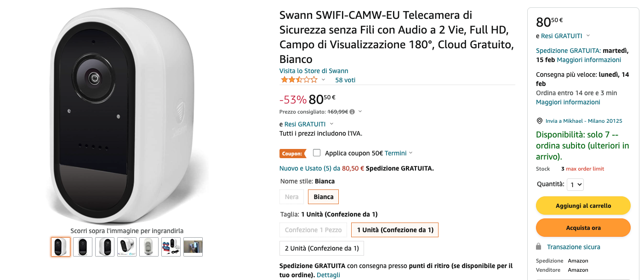
Task: Choose the 2 Unità pack size
Action: pos(322,248)
